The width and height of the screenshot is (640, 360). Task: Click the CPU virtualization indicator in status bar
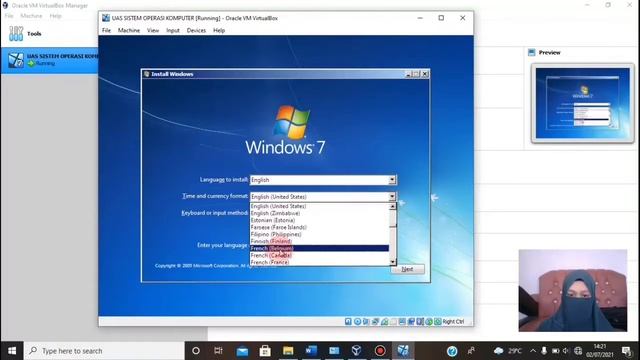pos(420,322)
